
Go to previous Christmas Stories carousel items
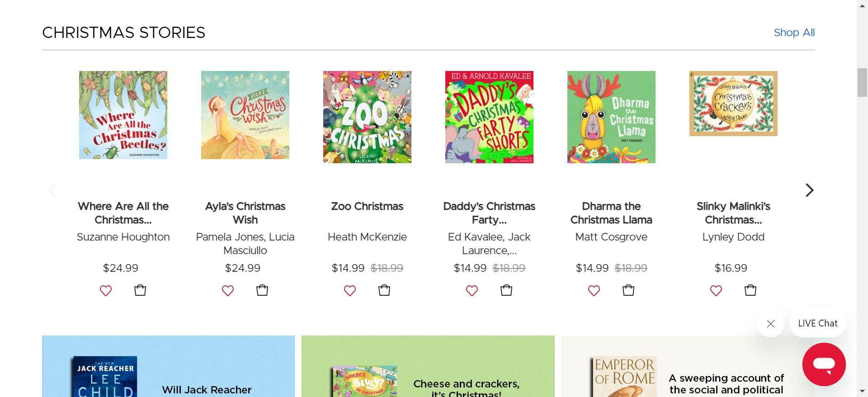click(52, 190)
